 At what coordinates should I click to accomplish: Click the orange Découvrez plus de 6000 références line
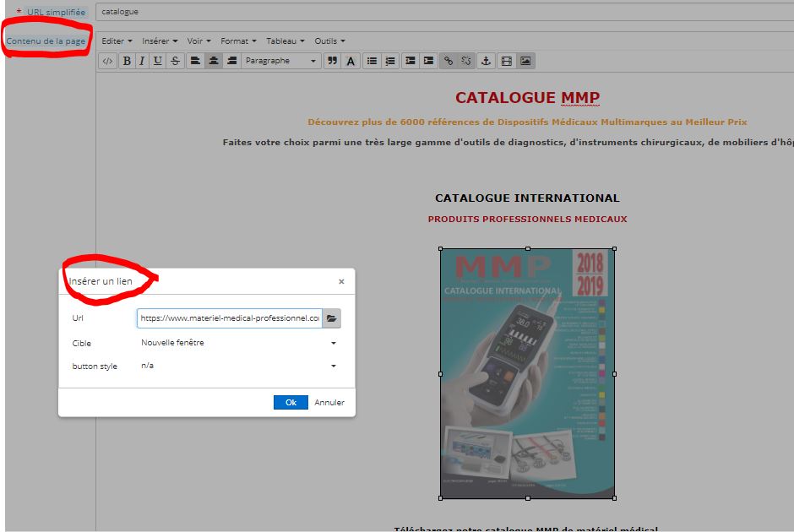[527, 122]
